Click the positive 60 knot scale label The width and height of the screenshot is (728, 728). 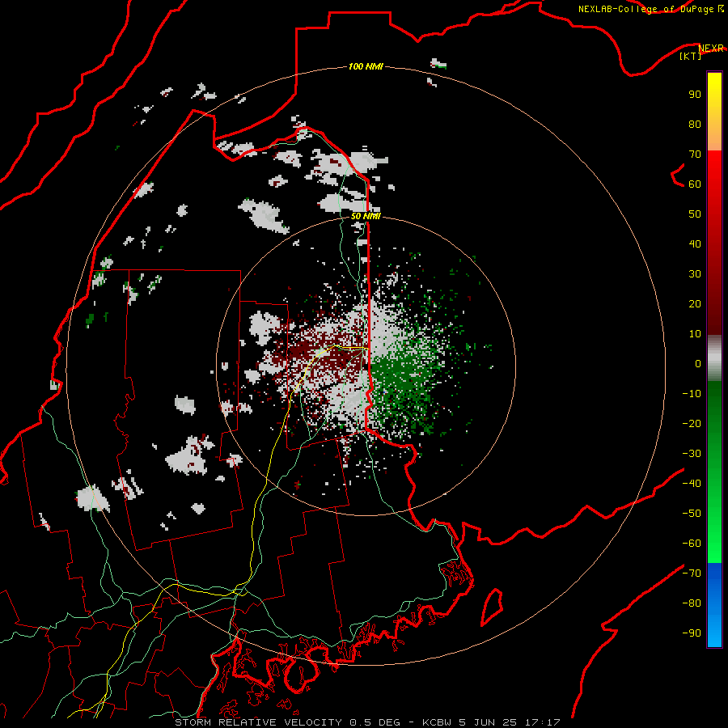[x=695, y=184]
